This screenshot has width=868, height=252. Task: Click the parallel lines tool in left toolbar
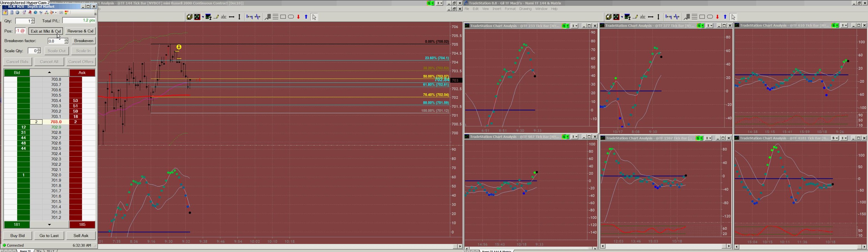(x=275, y=17)
